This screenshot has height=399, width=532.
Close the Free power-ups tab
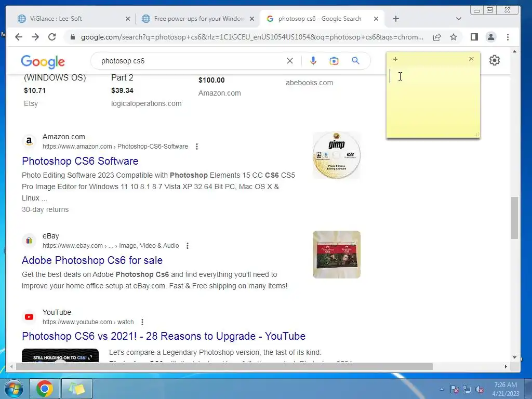(x=252, y=19)
